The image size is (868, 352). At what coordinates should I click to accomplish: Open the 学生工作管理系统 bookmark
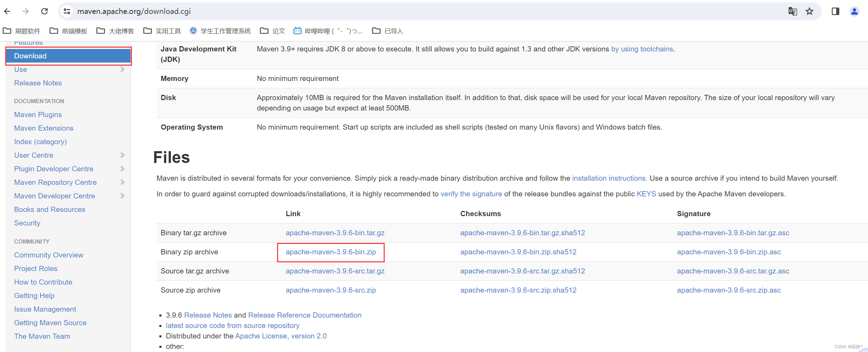(x=220, y=31)
